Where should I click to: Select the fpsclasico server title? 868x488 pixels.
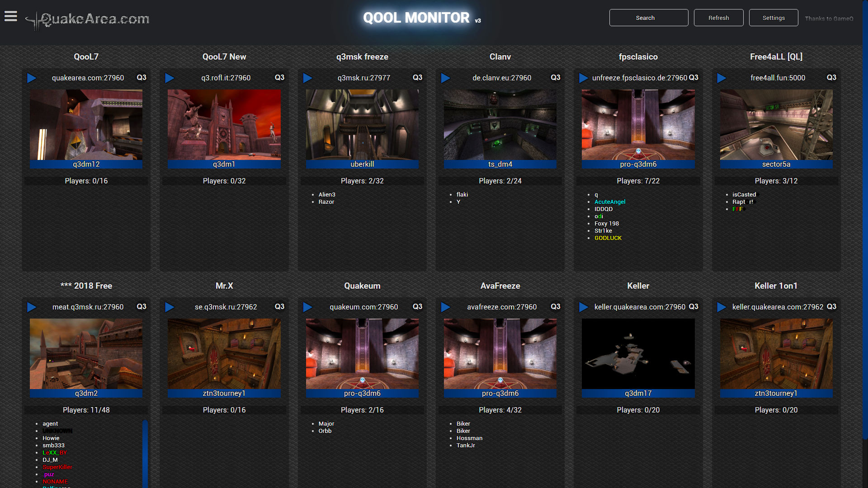click(638, 57)
